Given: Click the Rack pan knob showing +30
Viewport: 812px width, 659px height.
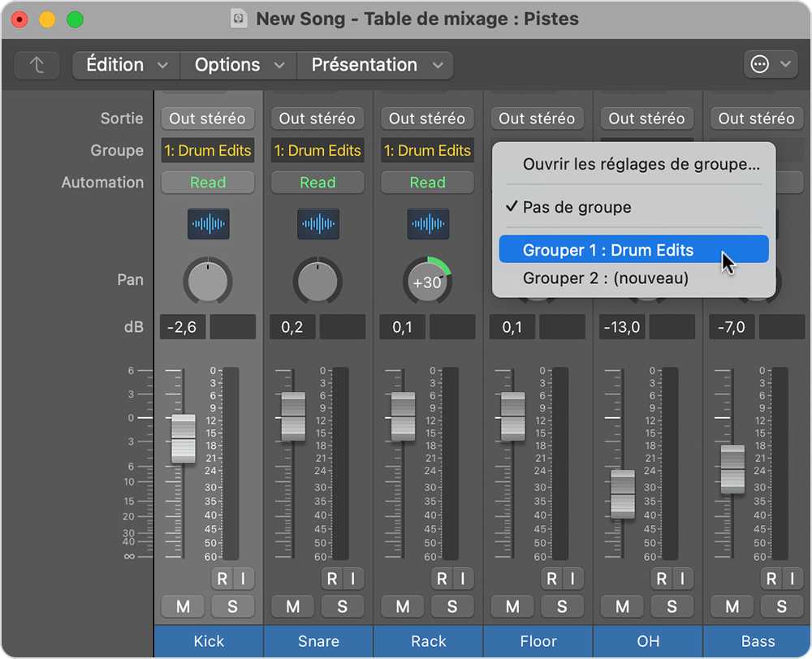Looking at the screenshot, I should [x=427, y=282].
